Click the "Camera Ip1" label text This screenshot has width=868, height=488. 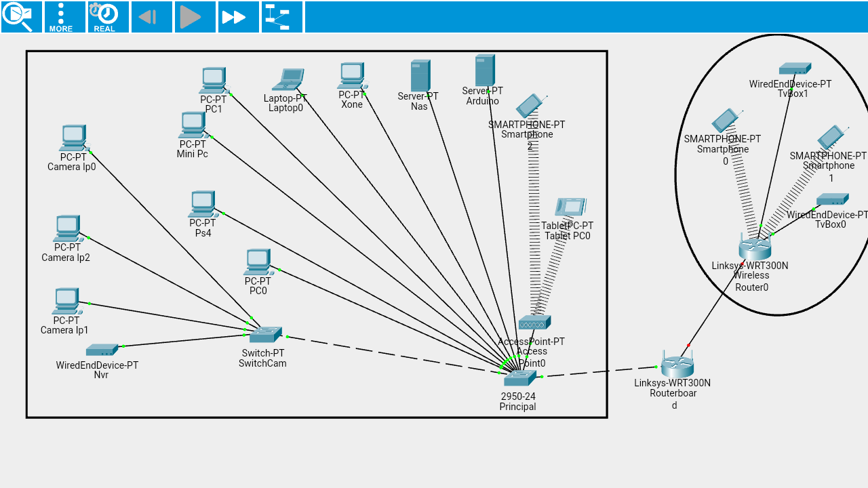click(x=65, y=330)
